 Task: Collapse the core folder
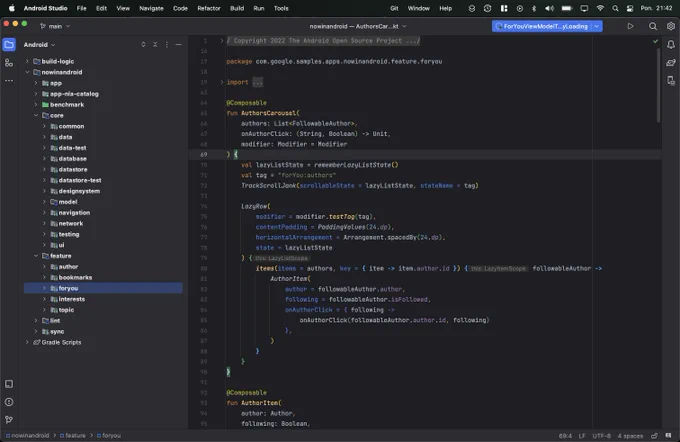36,115
